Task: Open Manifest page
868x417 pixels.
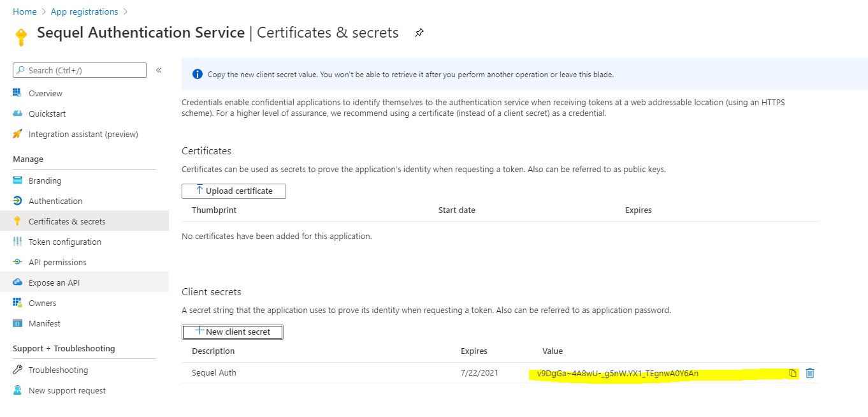Action: pos(45,323)
